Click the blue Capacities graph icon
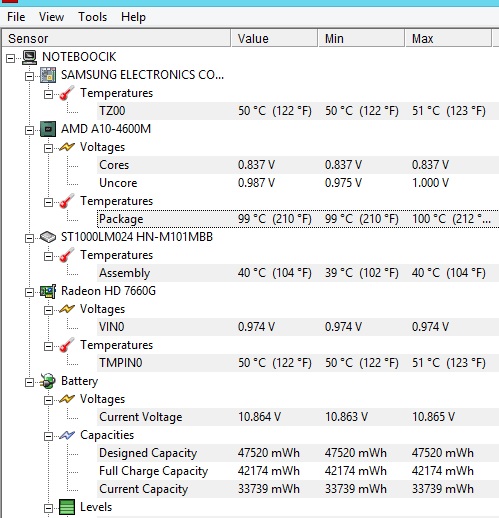Screen dimensions: 499x518 click(67, 435)
